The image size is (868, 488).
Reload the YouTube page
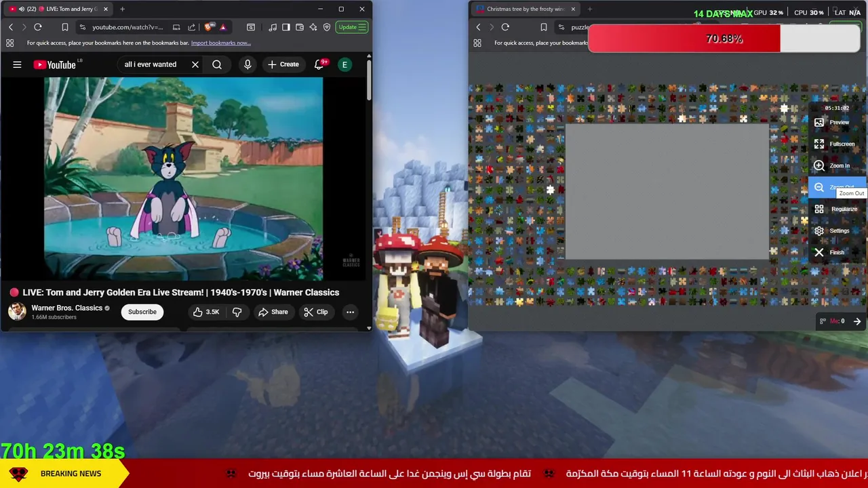pyautogui.click(x=38, y=27)
